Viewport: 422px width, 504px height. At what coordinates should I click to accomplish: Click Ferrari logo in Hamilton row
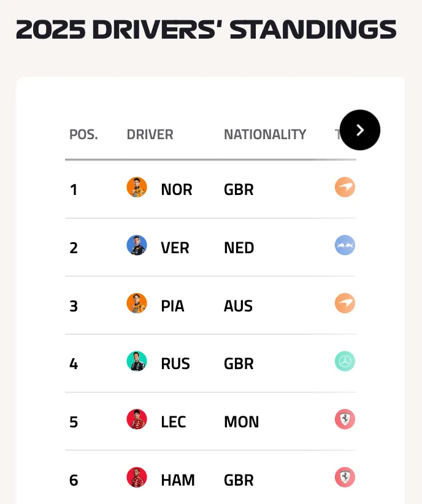pyautogui.click(x=345, y=478)
